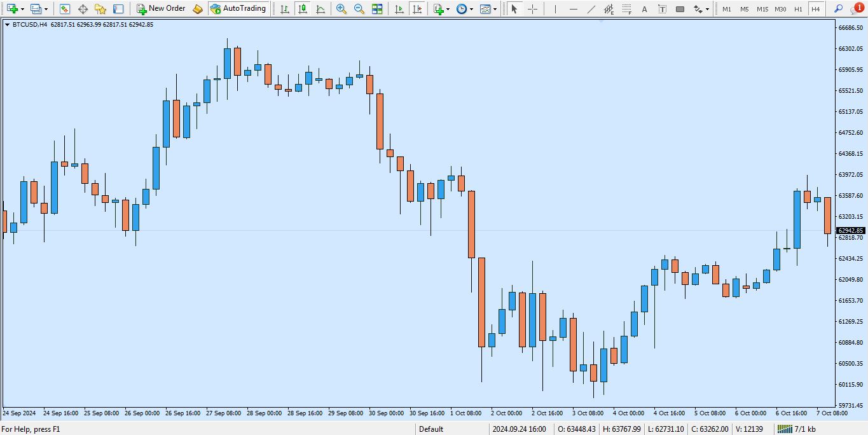Click the connection status bars indicator
Viewport: 868px width, 435px height.
point(785,429)
